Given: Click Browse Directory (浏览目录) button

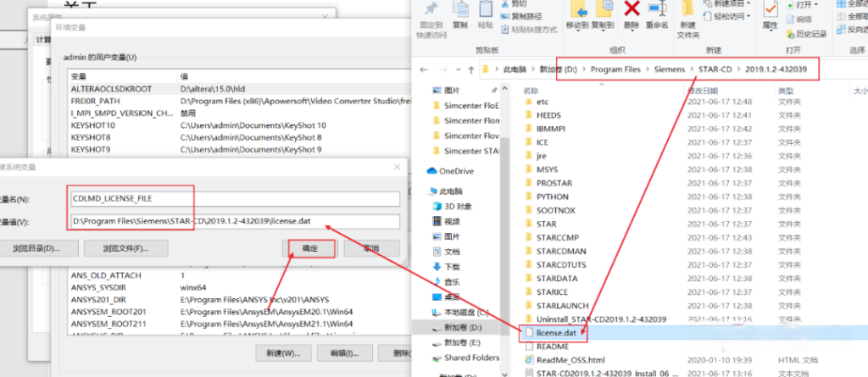Looking at the screenshot, I should pos(36,248).
